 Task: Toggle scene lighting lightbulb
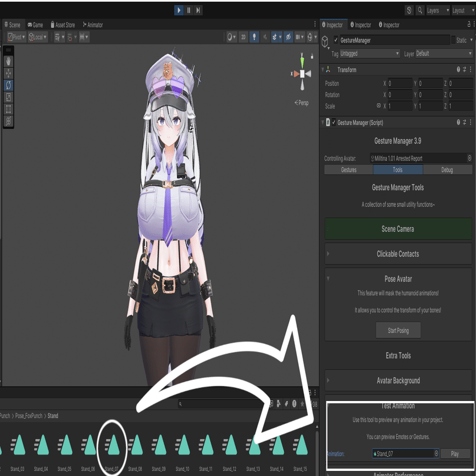[254, 37]
